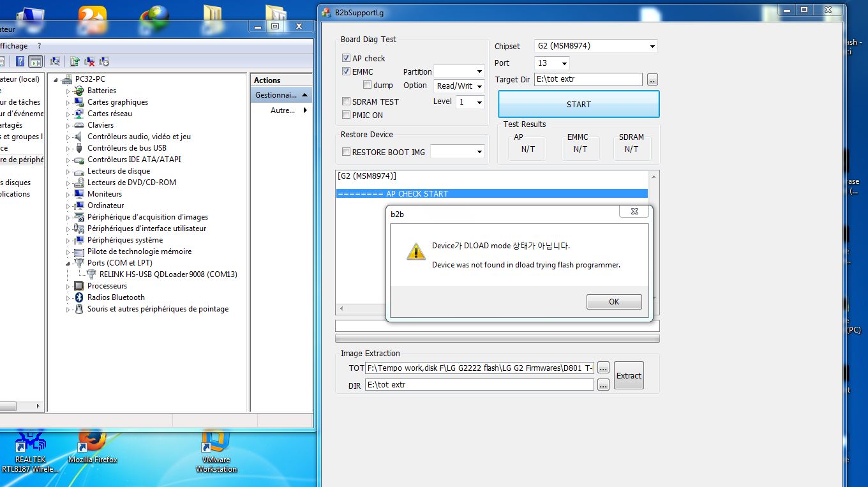Image resolution: width=868 pixels, height=487 pixels.
Task: Select the Claviers keyboard icon
Action: (x=79, y=125)
